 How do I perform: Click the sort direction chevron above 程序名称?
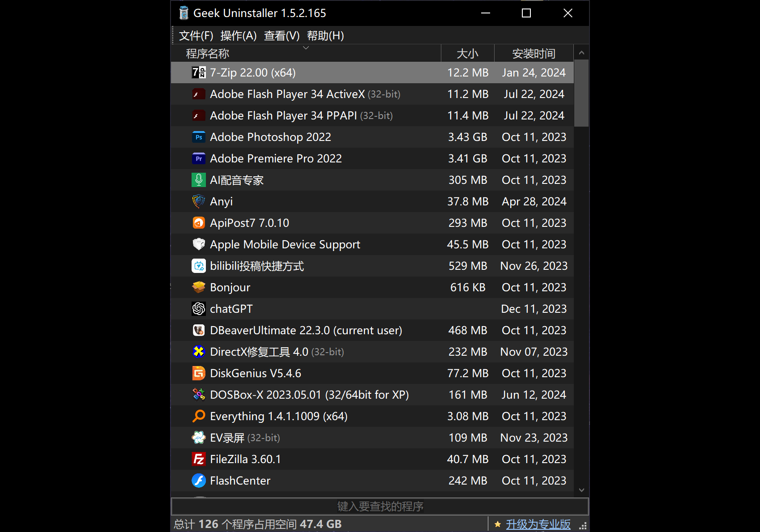[x=306, y=47]
